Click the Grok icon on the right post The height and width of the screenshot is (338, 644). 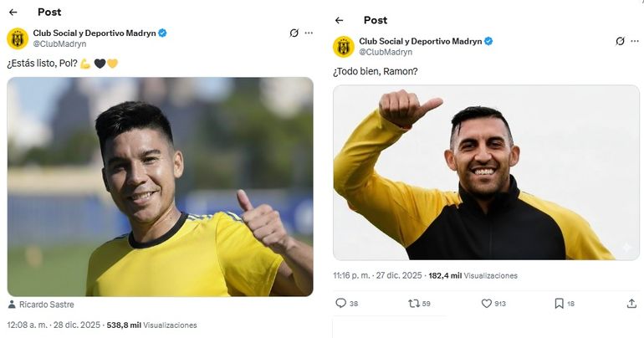[620, 41]
